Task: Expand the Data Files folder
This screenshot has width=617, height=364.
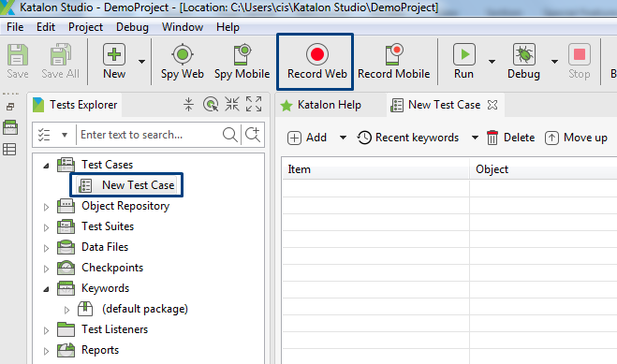Action: point(46,248)
